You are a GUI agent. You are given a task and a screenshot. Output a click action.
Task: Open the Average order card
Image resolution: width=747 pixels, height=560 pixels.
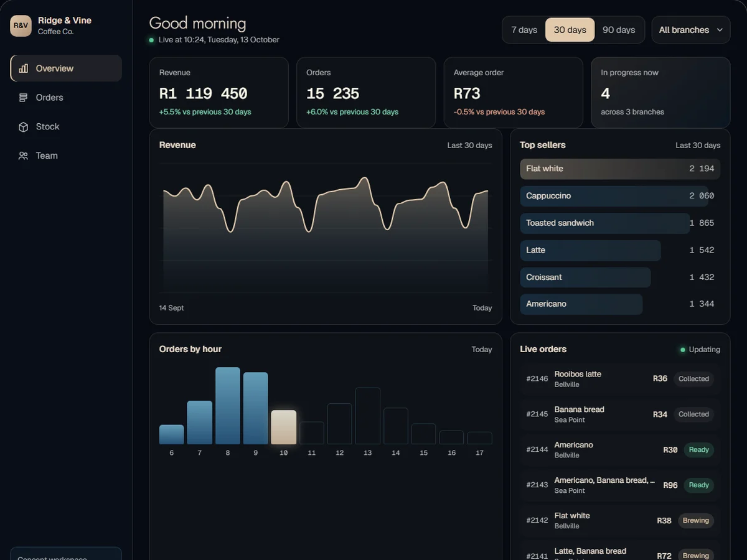click(x=514, y=93)
